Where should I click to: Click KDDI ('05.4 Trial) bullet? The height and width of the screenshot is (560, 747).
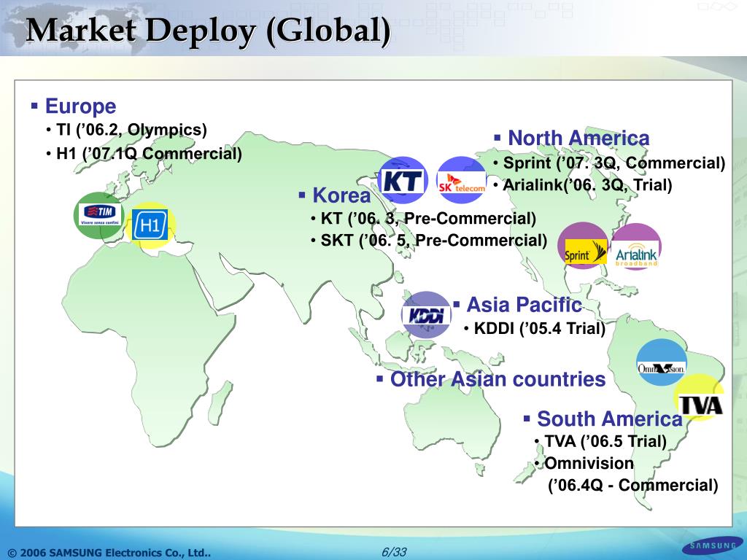[x=540, y=328]
